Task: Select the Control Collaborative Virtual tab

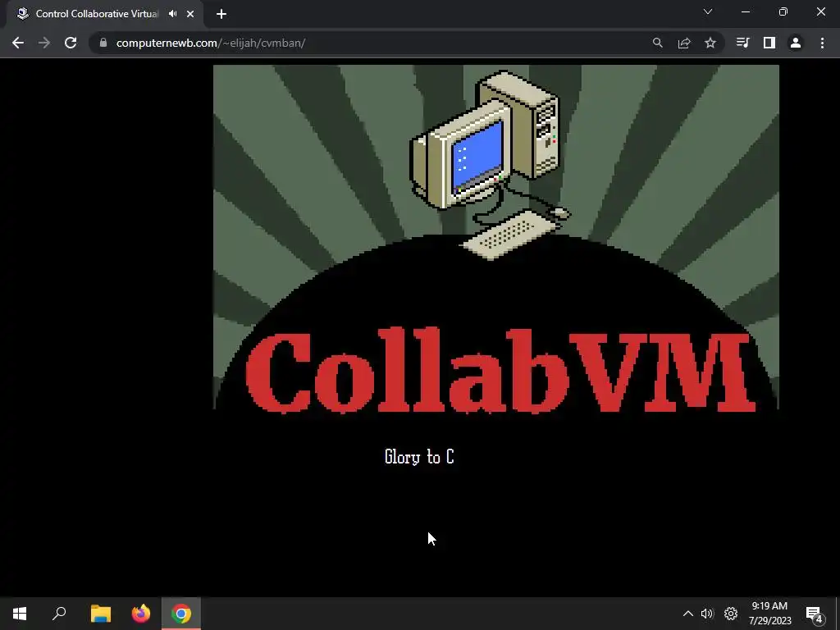Action: [x=104, y=14]
